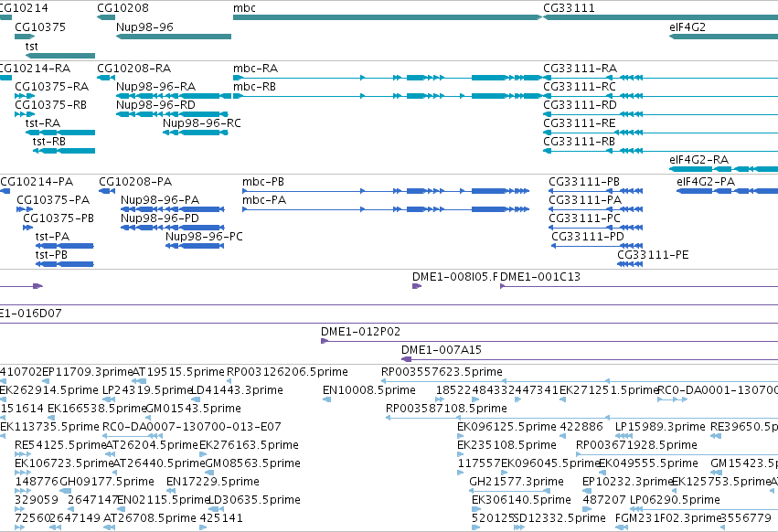Select the mbc-RB transcript label
778x532 pixels.
[x=254, y=86]
